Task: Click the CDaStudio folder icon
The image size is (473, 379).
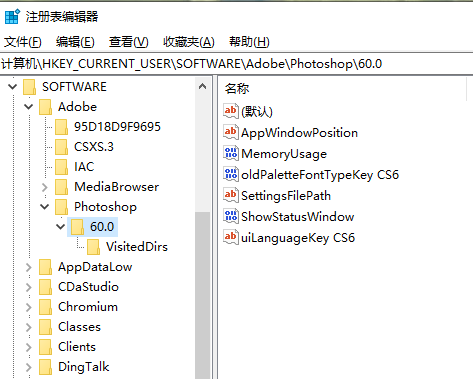Action: (x=45, y=287)
